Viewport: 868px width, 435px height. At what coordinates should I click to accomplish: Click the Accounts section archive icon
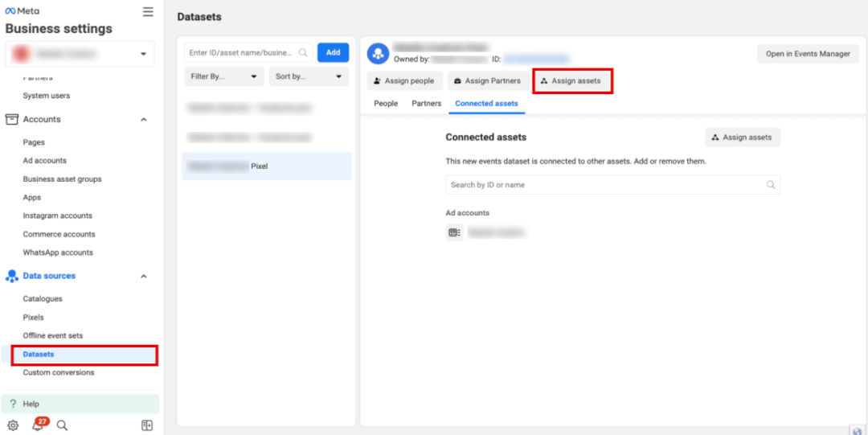coord(12,119)
